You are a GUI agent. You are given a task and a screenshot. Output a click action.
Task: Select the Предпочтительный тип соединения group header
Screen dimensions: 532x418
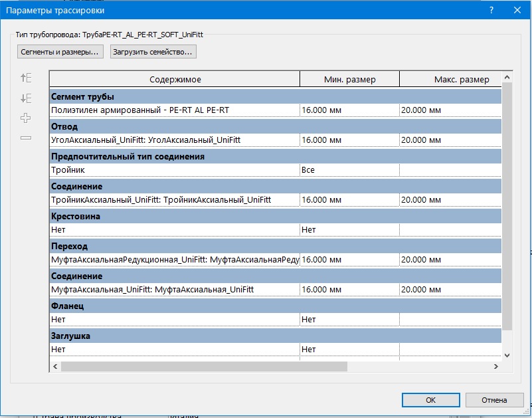tap(276, 157)
